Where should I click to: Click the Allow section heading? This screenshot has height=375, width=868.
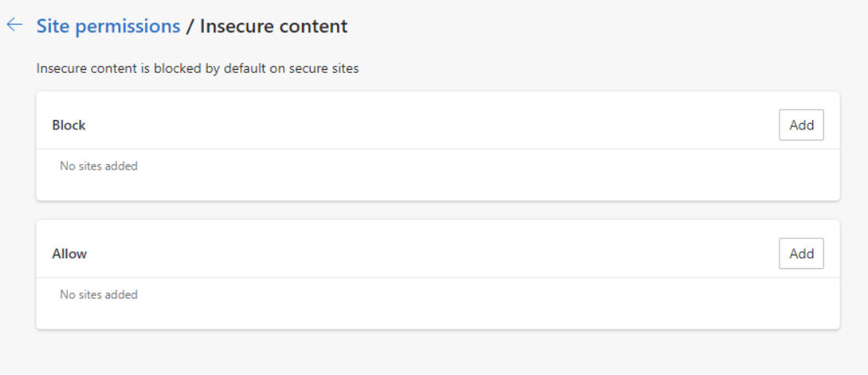click(x=70, y=253)
